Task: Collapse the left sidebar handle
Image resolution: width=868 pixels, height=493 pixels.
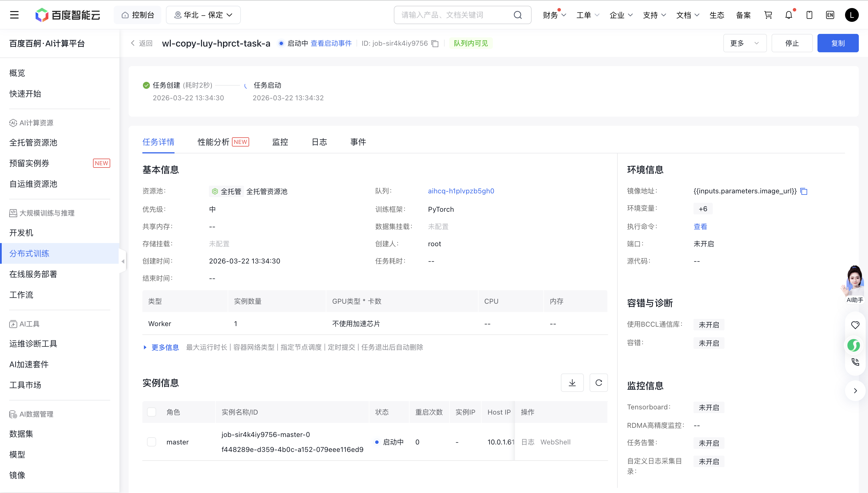Action: tap(123, 261)
